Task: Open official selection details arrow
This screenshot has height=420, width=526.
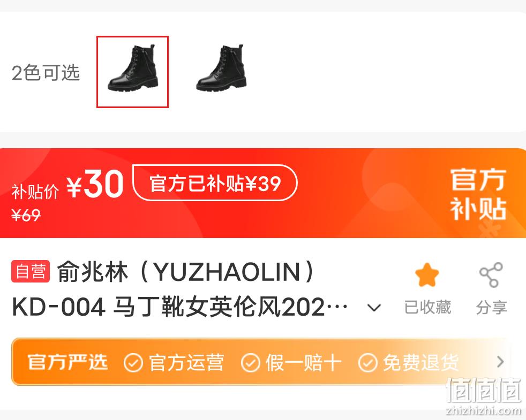Action: point(500,362)
